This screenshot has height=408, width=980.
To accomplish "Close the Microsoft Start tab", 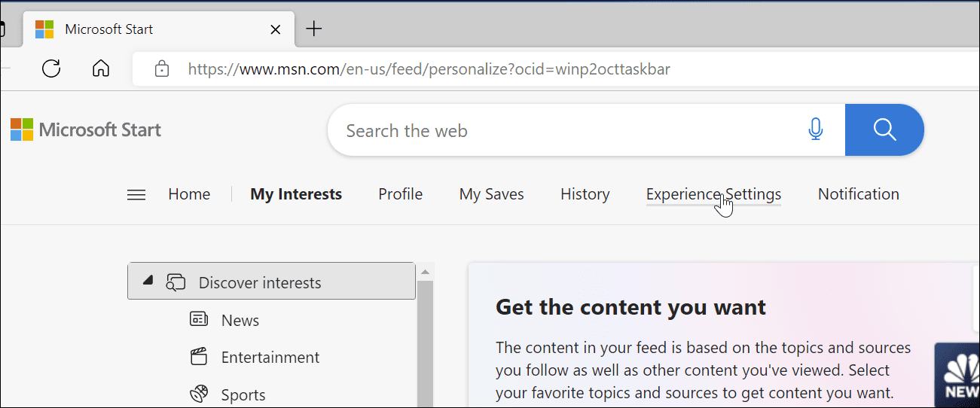I will coord(276,30).
